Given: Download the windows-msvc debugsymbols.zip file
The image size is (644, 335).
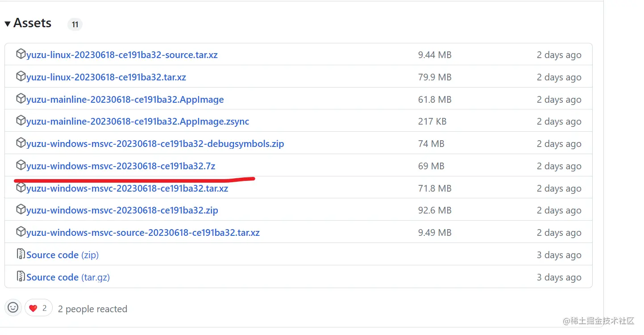Looking at the screenshot, I should coord(155,144).
